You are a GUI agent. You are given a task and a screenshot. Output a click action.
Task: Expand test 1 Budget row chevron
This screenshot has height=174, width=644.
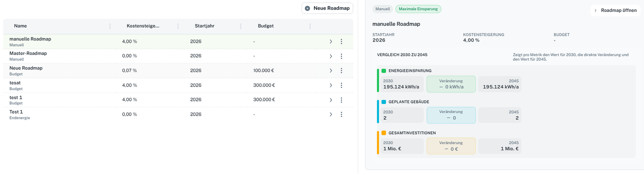[x=331, y=100]
